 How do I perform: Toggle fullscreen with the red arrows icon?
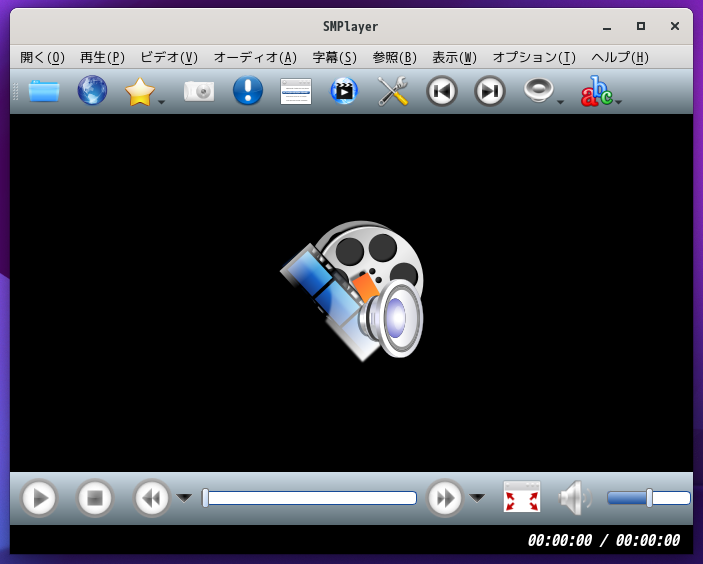522,497
